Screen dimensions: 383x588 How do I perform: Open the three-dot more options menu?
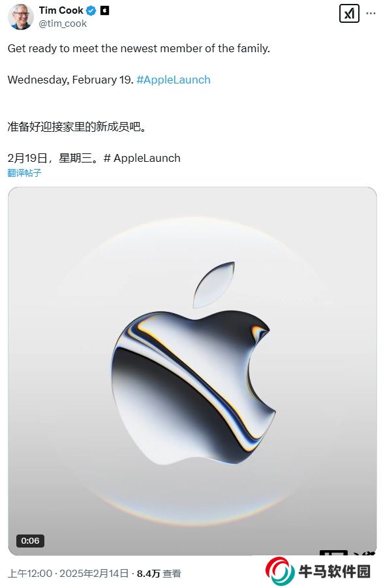point(371,14)
